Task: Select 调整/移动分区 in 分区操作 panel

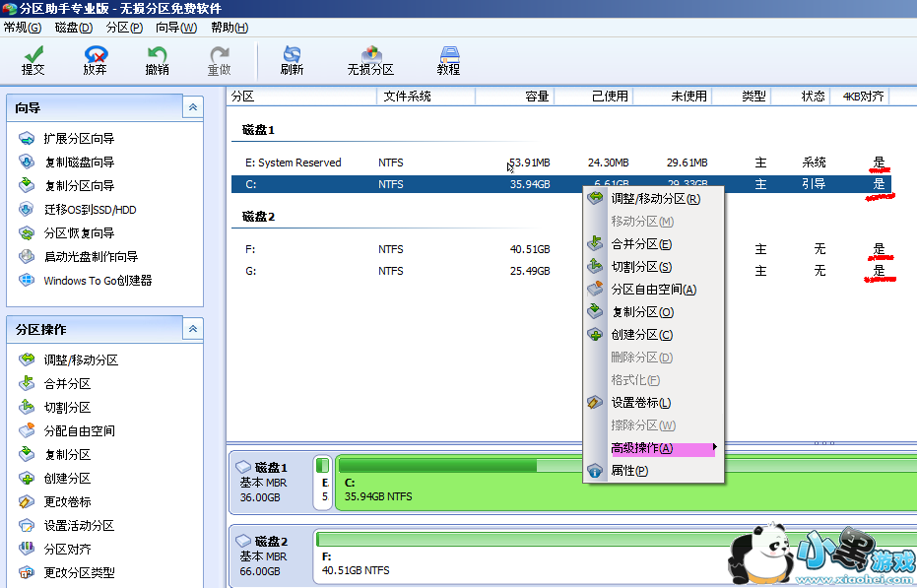Action: 68,359
